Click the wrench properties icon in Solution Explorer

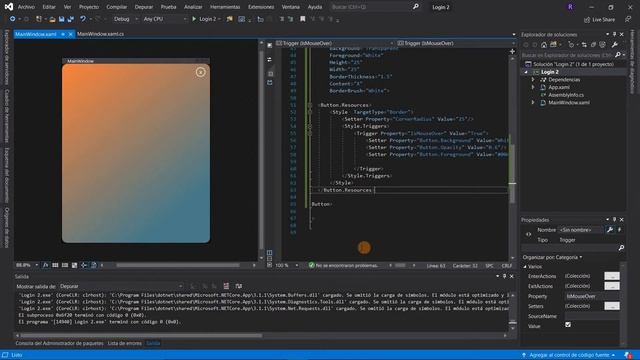pos(615,45)
